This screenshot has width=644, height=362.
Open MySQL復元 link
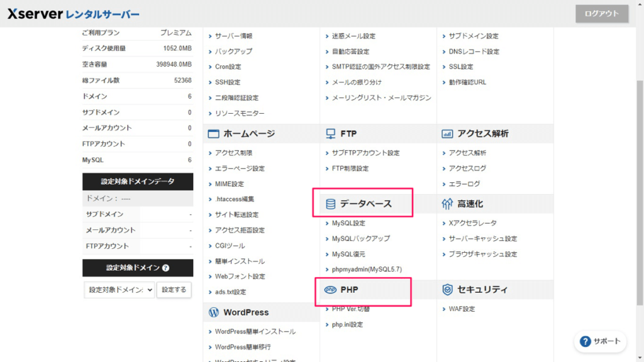pos(348,255)
